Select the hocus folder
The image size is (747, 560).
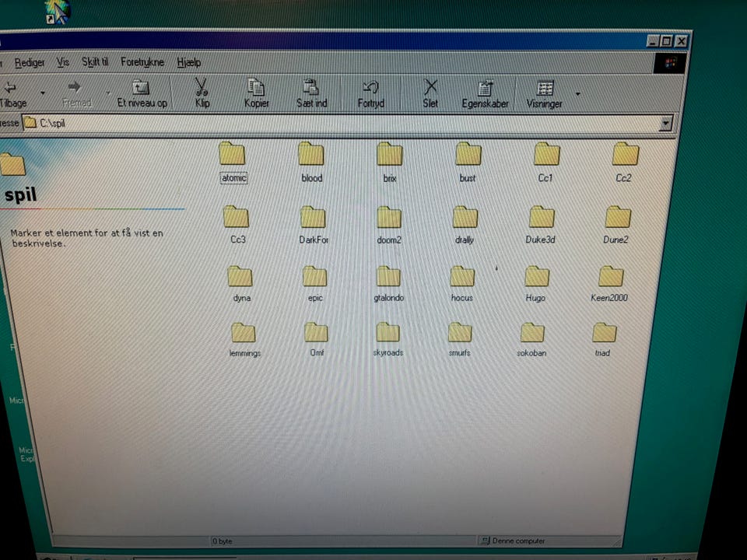coord(461,285)
